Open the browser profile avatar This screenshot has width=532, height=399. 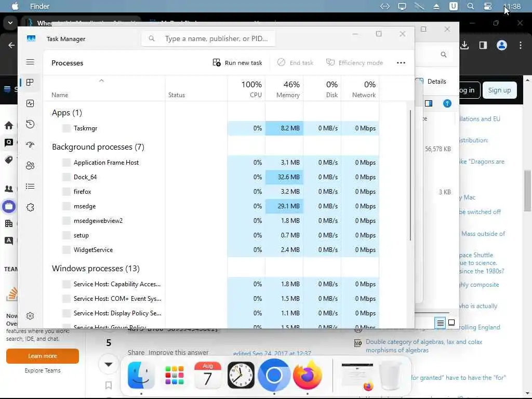[502, 45]
